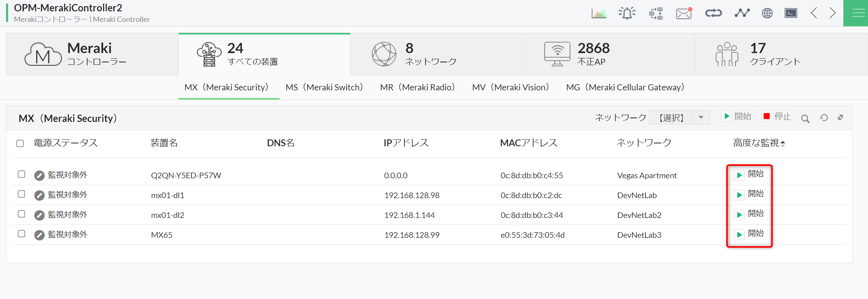Open the 2868 不正AP card
This screenshot has width=868, height=299.
coord(609,54)
